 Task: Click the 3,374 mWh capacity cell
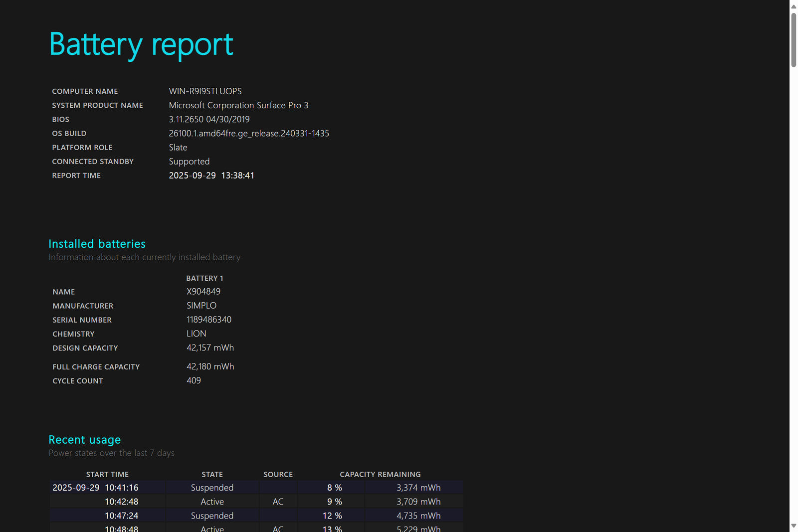(x=418, y=488)
